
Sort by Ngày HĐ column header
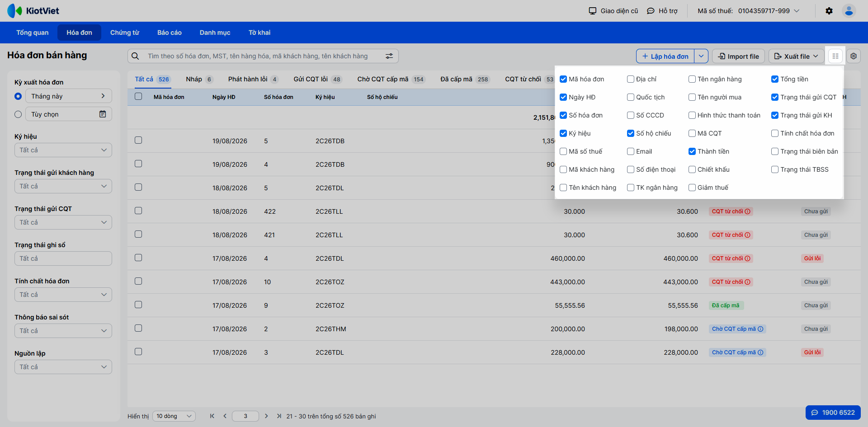click(224, 97)
